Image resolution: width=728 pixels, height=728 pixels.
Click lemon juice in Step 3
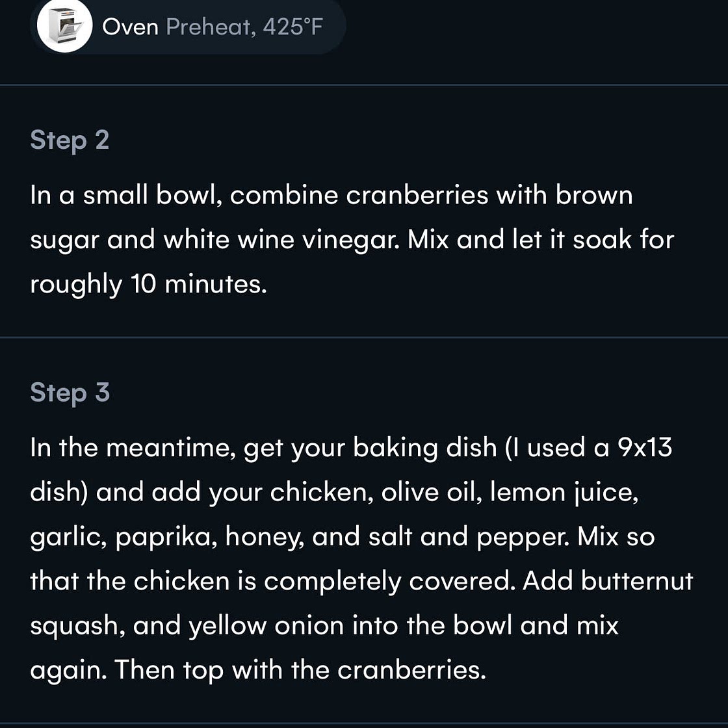564,493
